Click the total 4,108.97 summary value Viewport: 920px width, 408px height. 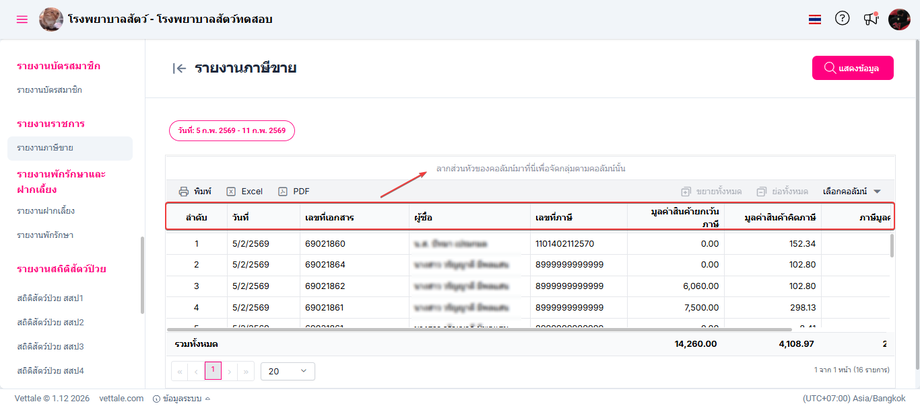796,344
